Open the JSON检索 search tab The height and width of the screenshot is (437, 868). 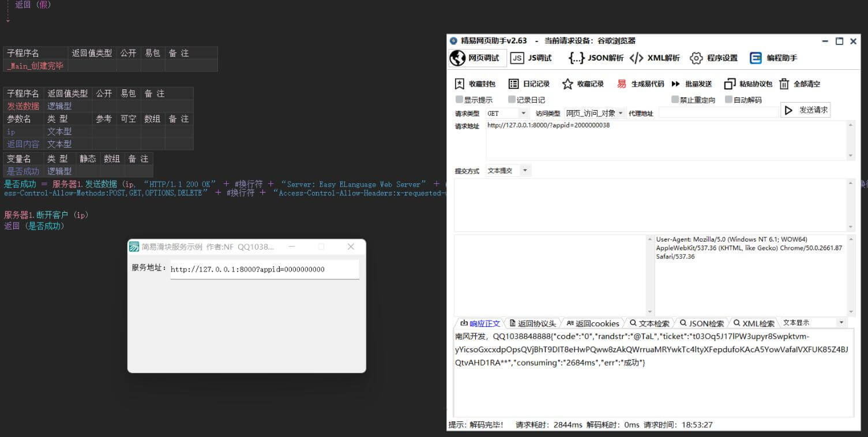(x=701, y=323)
